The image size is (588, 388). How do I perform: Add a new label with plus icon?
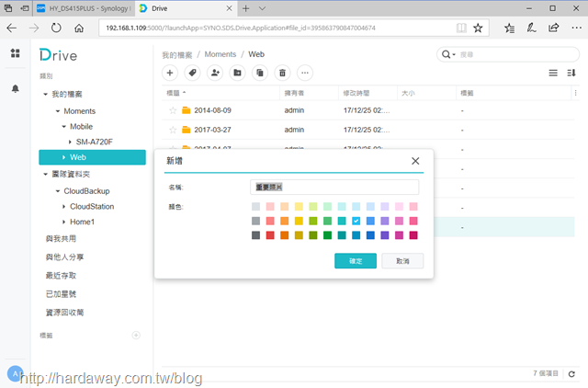click(x=136, y=335)
